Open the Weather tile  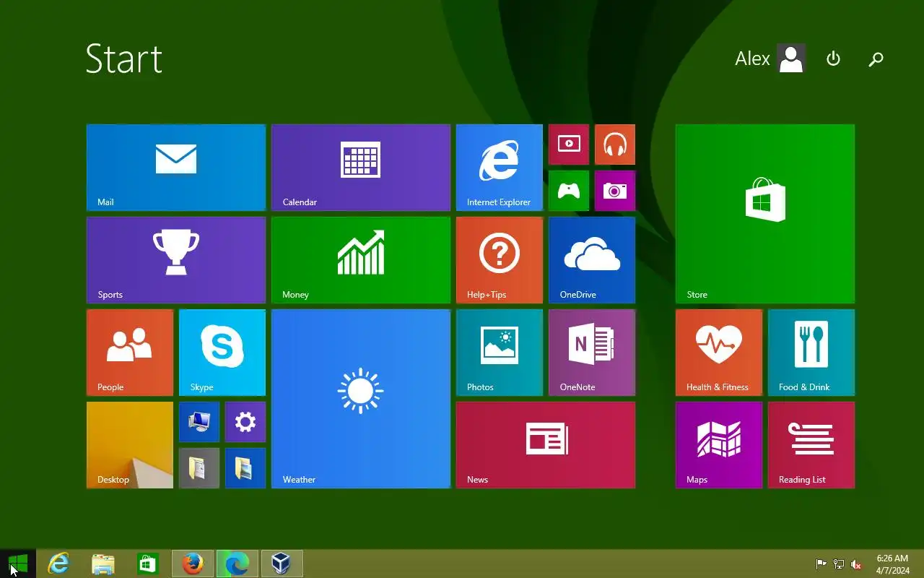point(361,399)
